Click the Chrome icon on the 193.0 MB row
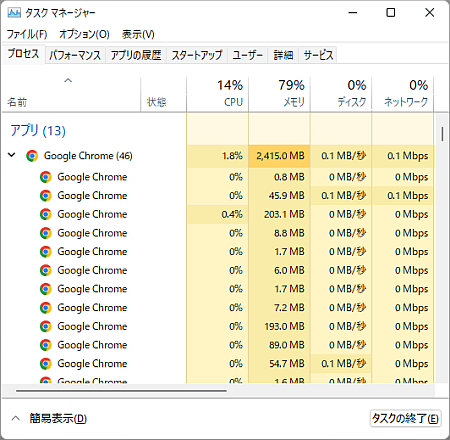This screenshot has width=450, height=440. point(46,326)
